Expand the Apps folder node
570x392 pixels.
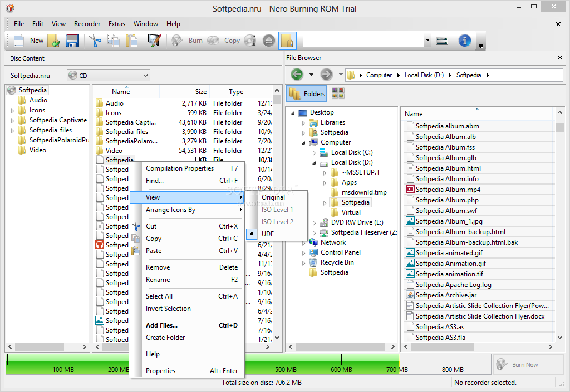[x=325, y=183]
